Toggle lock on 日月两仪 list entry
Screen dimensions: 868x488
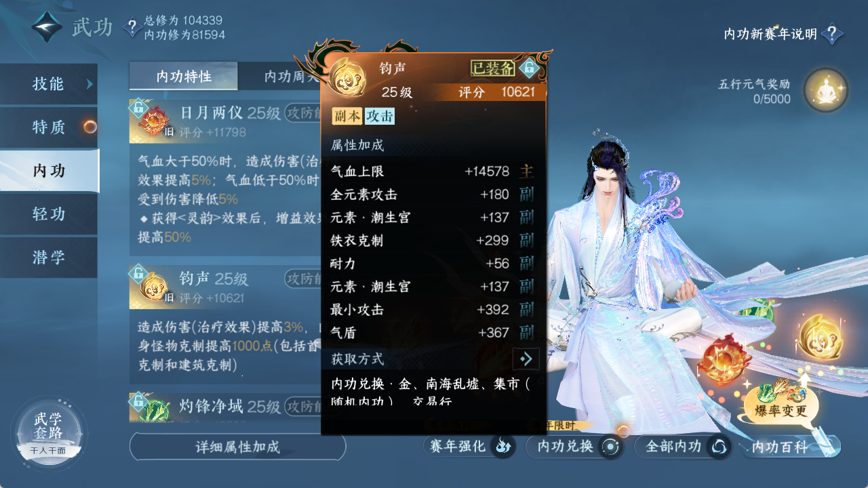coord(138,107)
